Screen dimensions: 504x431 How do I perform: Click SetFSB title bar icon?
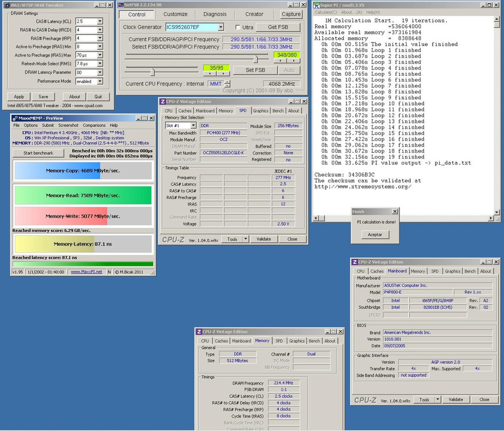pos(121,5)
